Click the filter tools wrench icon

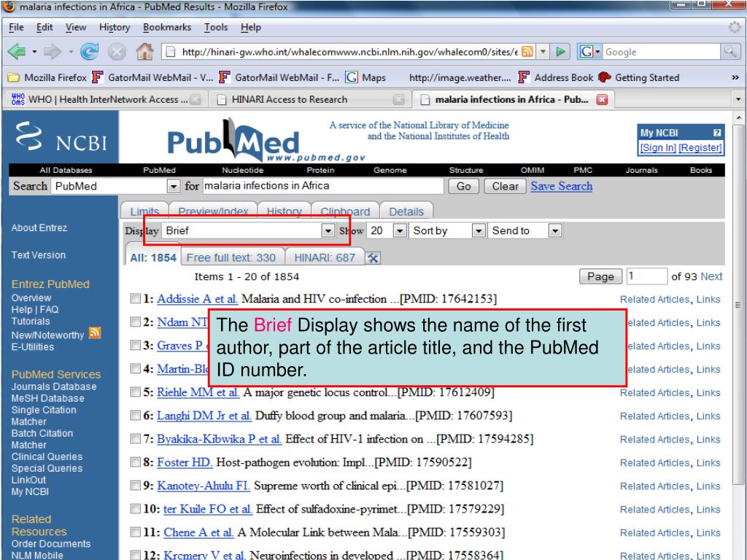click(373, 258)
